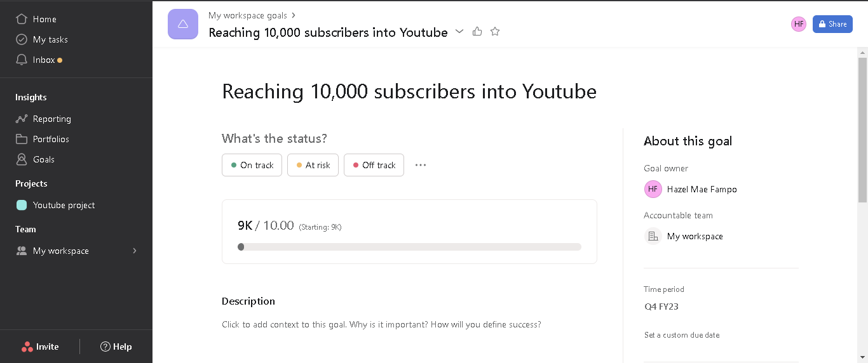Set status to On track
Screen dimensions: 868x363
pyautogui.click(x=252, y=165)
